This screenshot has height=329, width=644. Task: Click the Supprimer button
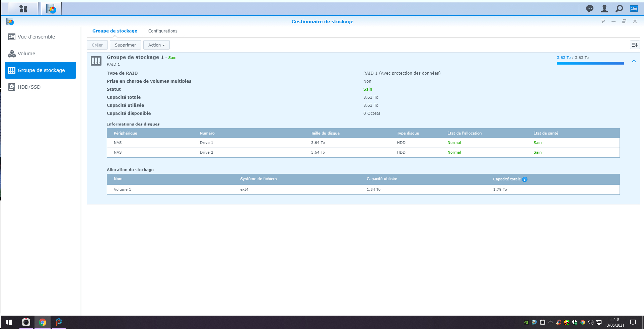pos(125,45)
